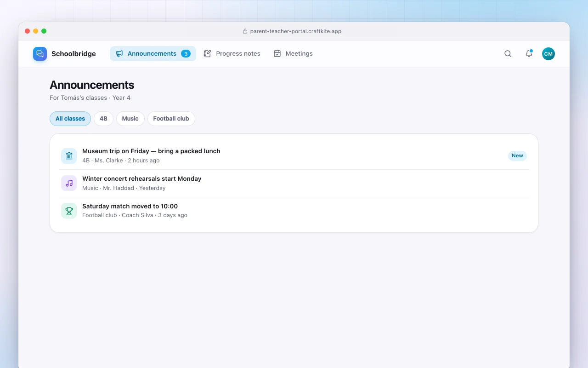Select the All classes filter chip
Viewport: 588px width, 368px height.
[x=70, y=119]
